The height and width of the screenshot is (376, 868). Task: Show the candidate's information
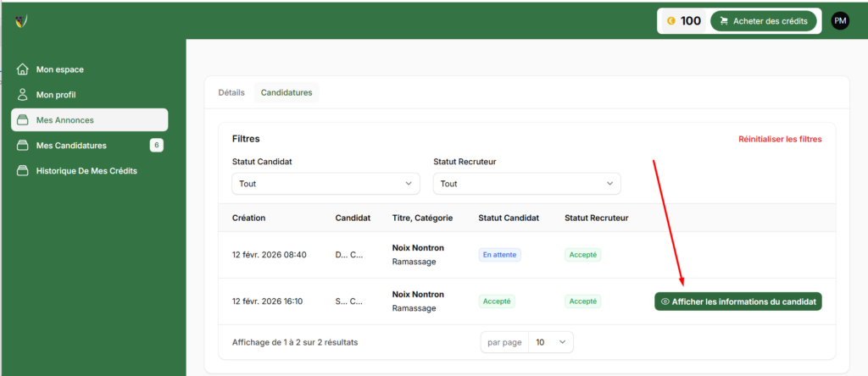tap(737, 301)
